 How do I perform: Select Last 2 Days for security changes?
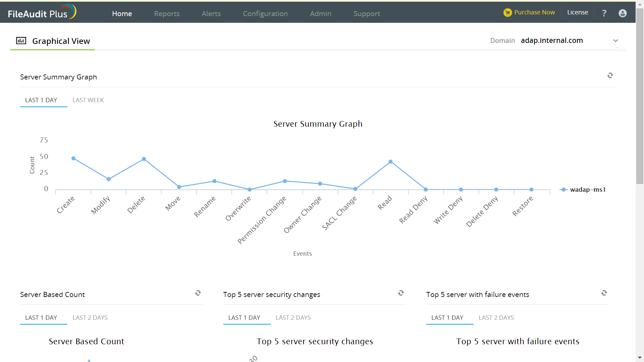tap(293, 318)
